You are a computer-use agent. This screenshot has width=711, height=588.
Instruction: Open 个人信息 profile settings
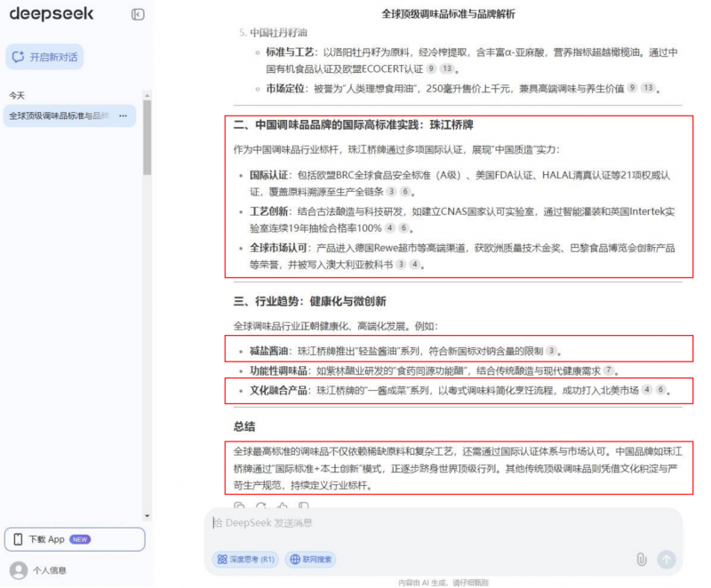pyautogui.click(x=50, y=571)
